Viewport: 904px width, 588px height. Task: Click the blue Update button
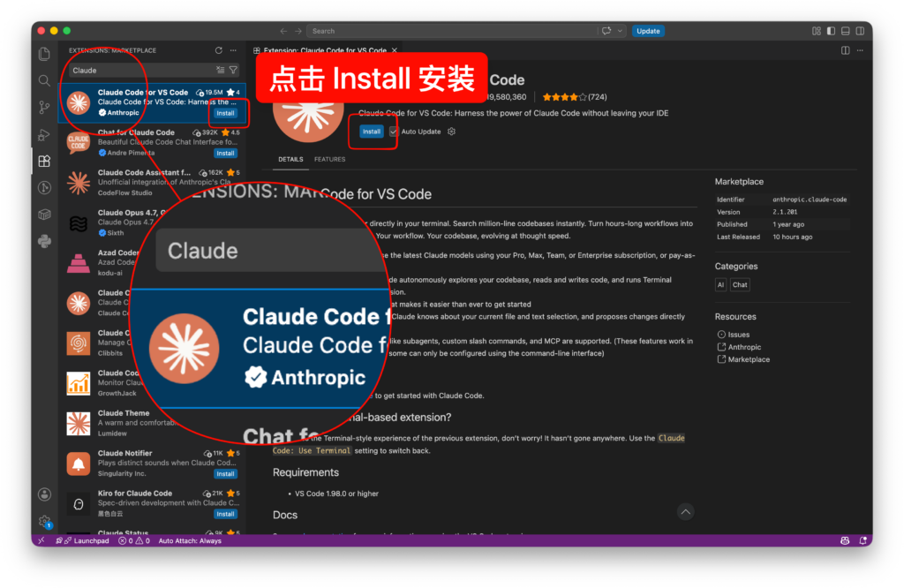coord(648,31)
